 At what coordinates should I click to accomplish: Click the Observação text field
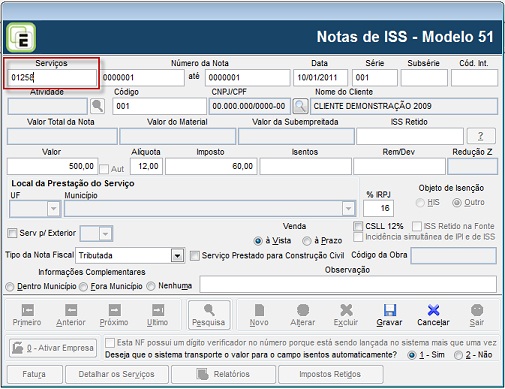point(348,284)
